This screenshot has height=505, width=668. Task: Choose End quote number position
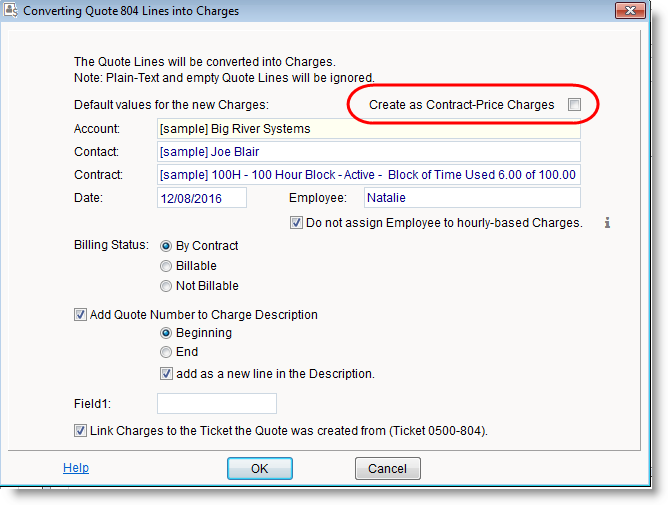(x=166, y=352)
